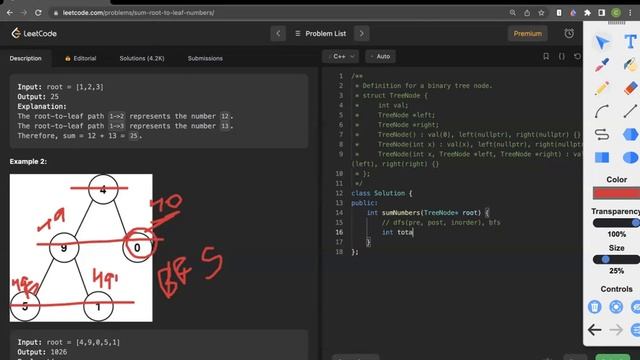Viewport: 640px width, 360px height.
Task: Select the arrow pointer tool in drawing palette
Action: point(602,42)
